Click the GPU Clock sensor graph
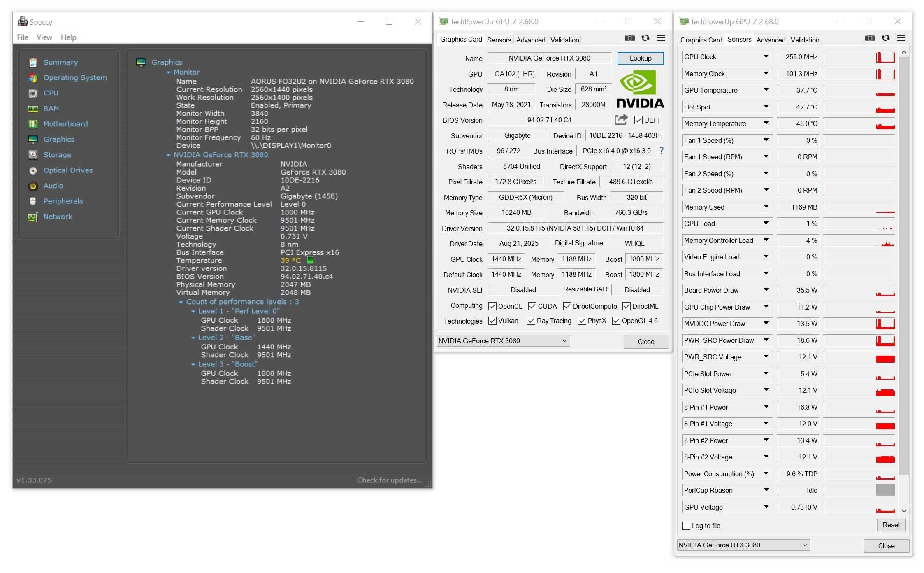924x573 pixels. pos(859,57)
